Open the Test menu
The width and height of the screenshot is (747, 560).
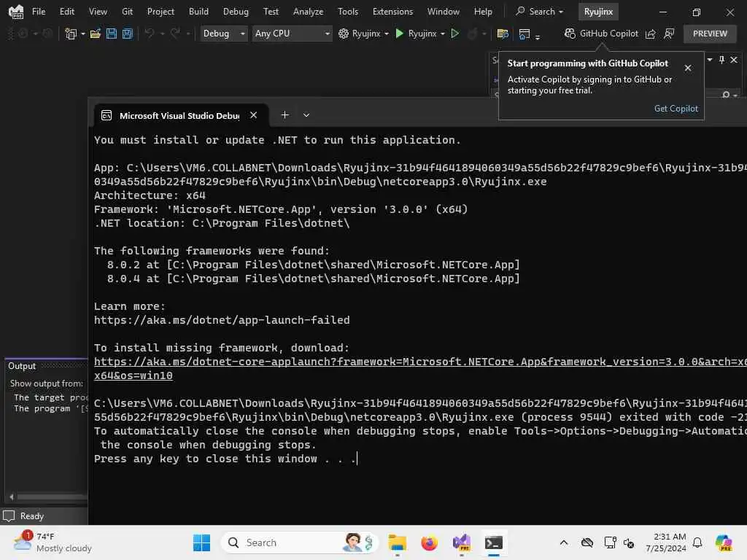[271, 12]
